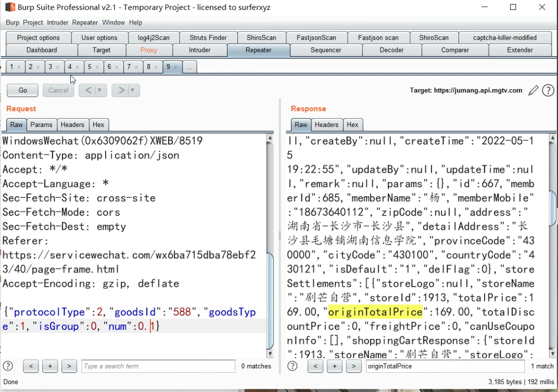Switch to the Sequencer tab
The height and width of the screenshot is (392, 558).
[x=326, y=50]
